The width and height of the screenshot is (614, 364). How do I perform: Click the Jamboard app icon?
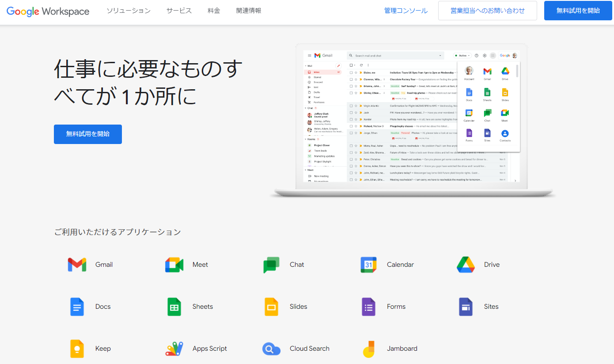click(368, 348)
